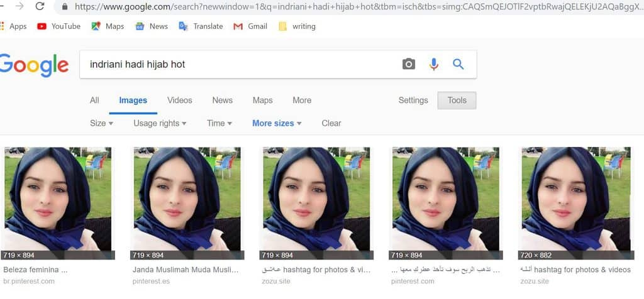Click the blue magnifier search icon
This screenshot has width=644, height=299.
458,64
